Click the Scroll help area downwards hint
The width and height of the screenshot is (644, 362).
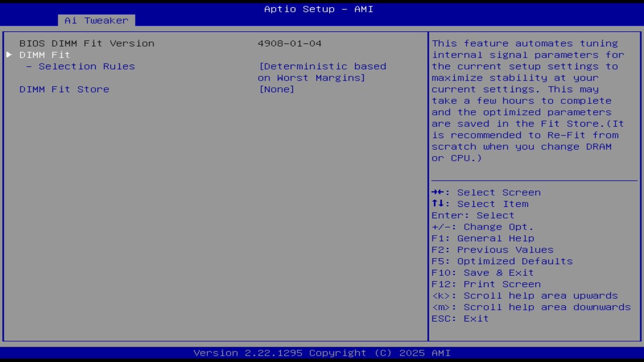click(x=531, y=307)
